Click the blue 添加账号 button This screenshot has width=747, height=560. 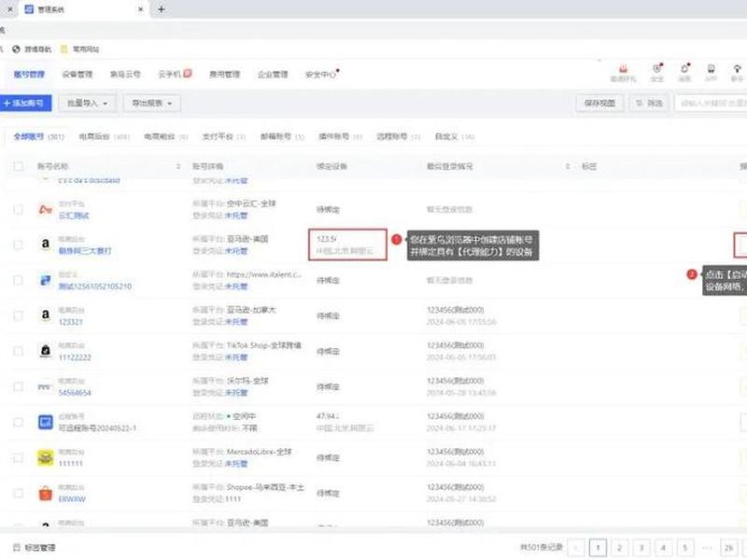point(26,103)
